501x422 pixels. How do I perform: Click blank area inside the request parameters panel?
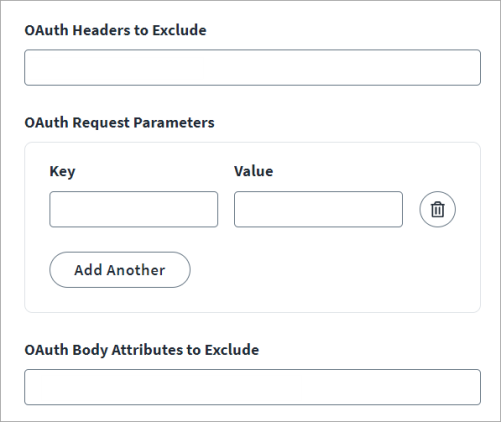coord(333,273)
